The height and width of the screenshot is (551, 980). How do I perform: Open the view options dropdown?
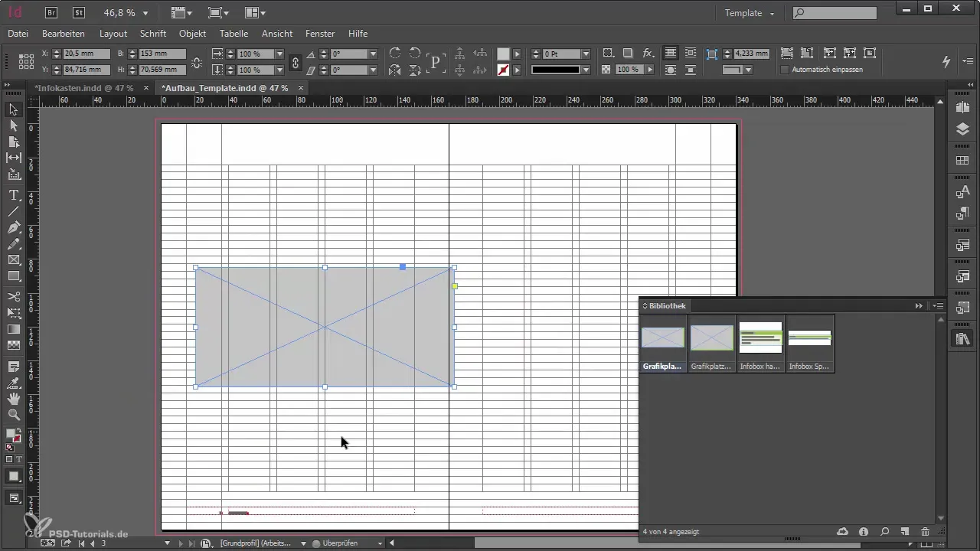pos(181,13)
